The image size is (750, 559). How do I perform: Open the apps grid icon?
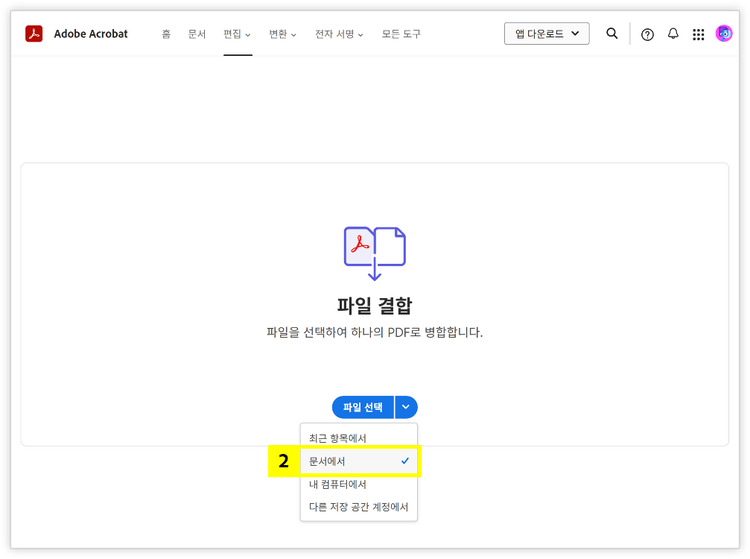point(698,34)
